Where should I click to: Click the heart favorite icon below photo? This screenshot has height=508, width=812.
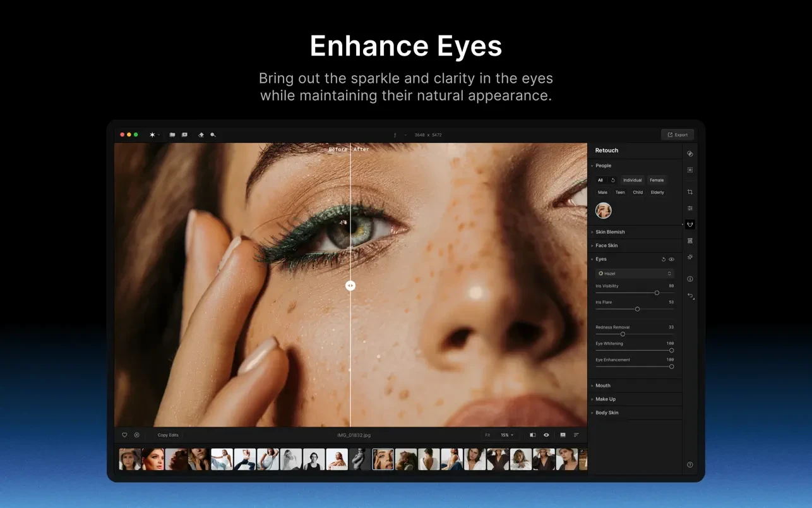[124, 435]
